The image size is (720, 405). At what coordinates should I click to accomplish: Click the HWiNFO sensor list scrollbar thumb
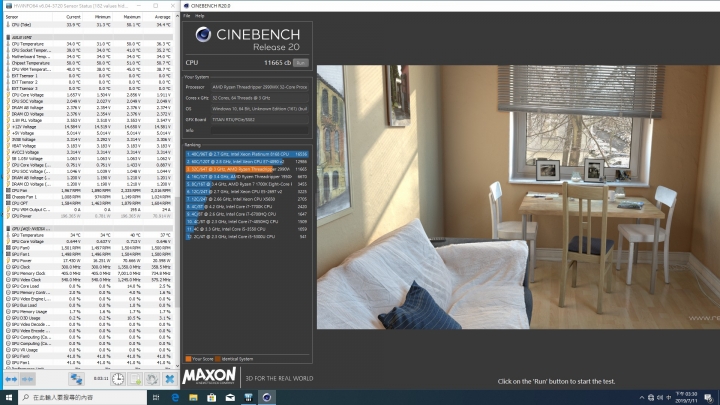[x=177, y=252]
